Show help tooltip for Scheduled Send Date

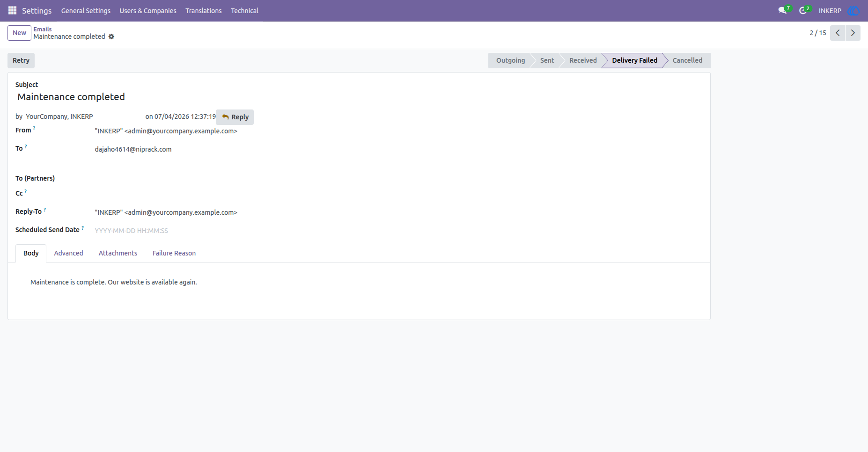pyautogui.click(x=83, y=228)
